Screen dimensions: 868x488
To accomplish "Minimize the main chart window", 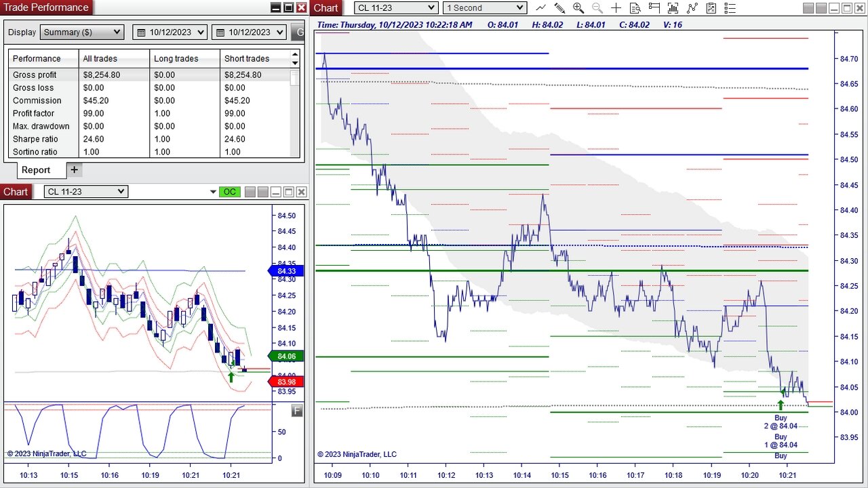I will point(835,8).
